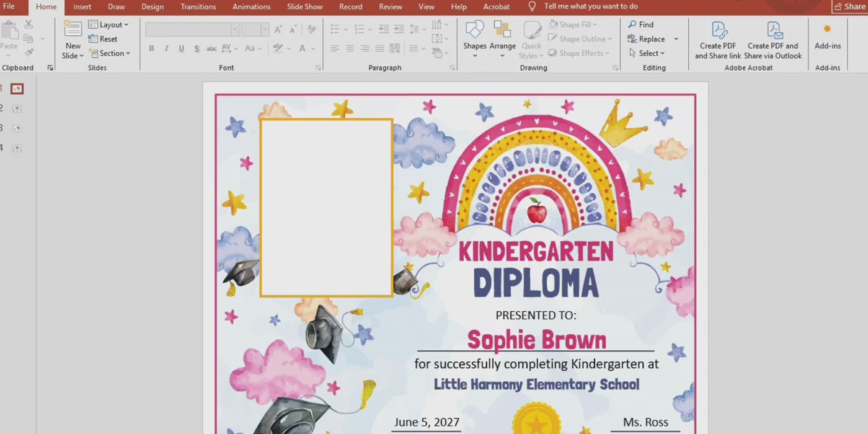The width and height of the screenshot is (868, 434).
Task: Click the New Slide icon
Action: pos(73,29)
